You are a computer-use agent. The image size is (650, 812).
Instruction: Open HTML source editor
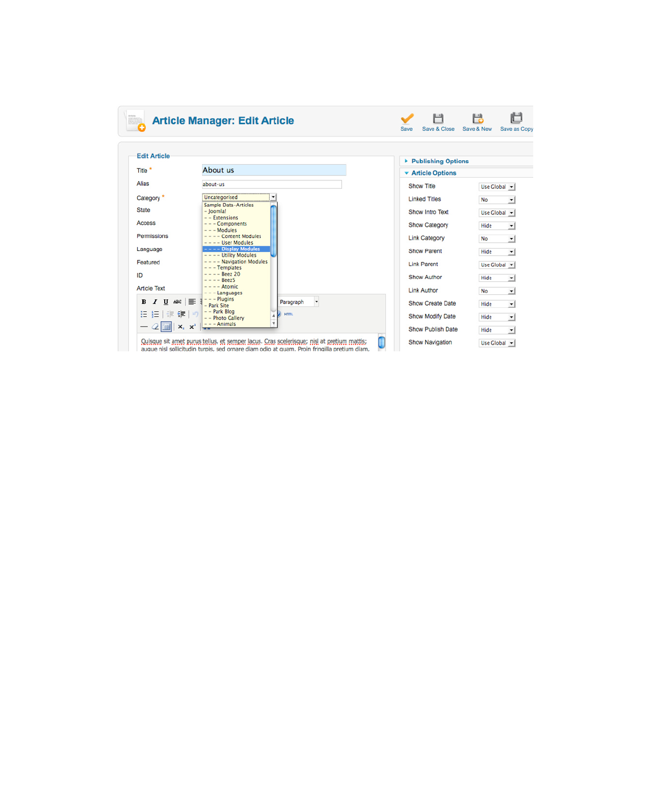tap(288, 315)
